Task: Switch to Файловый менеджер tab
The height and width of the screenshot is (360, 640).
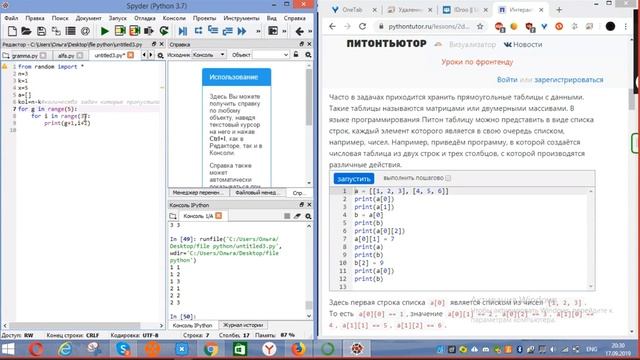Action: pyautogui.click(x=257, y=192)
